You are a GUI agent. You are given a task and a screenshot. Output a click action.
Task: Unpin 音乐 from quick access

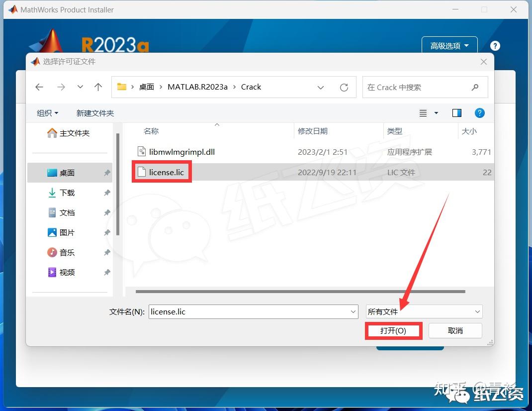[x=106, y=252]
